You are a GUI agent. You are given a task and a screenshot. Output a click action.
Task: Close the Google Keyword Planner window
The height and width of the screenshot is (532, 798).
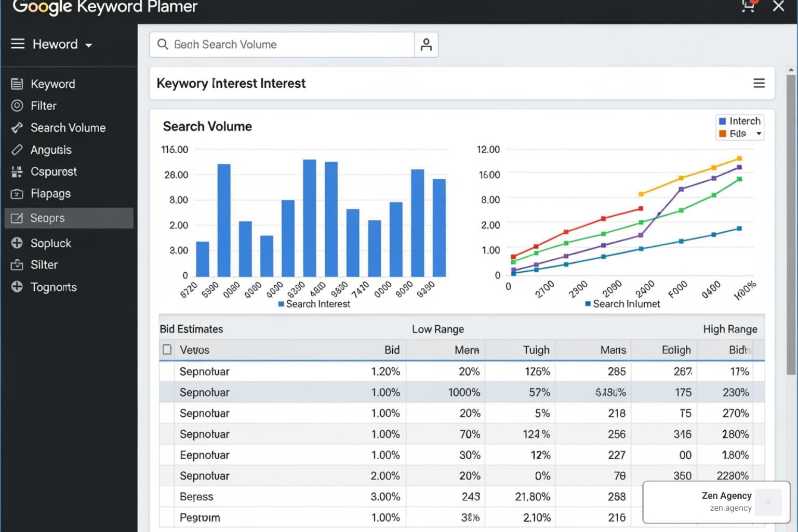click(778, 6)
